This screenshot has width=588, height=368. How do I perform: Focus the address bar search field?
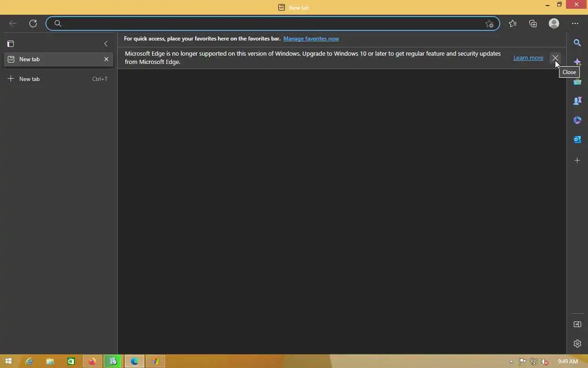273,23
